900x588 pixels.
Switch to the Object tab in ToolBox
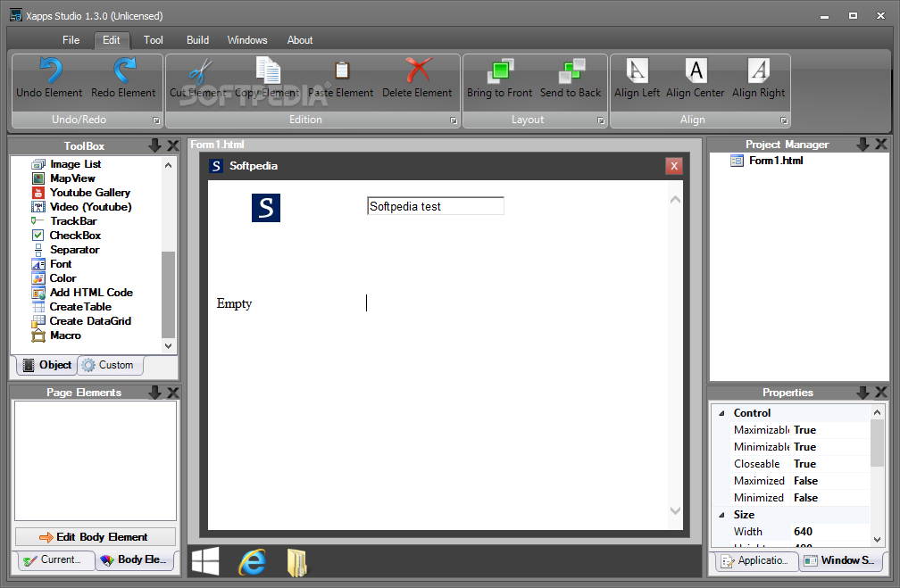pos(47,366)
